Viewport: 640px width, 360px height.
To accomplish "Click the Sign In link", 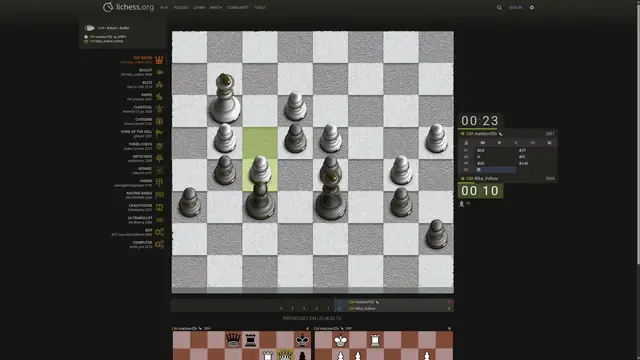I will (x=515, y=7).
